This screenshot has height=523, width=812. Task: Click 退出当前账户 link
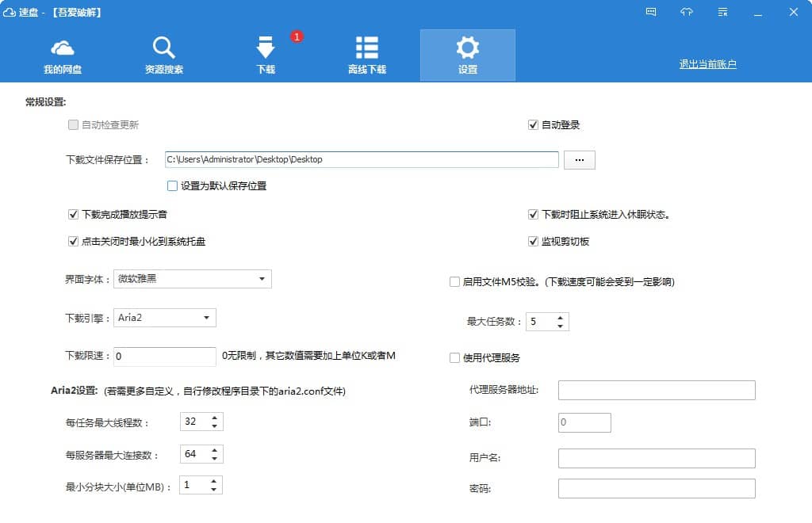[707, 64]
